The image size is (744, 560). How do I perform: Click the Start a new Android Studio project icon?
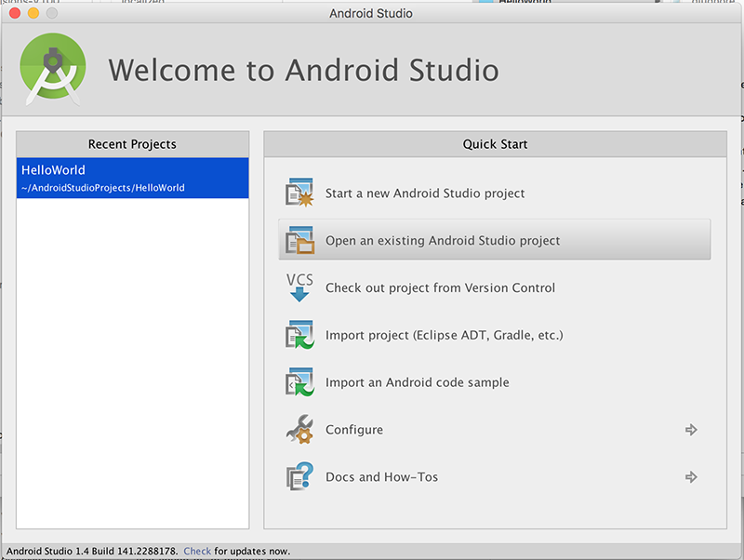[x=300, y=192]
